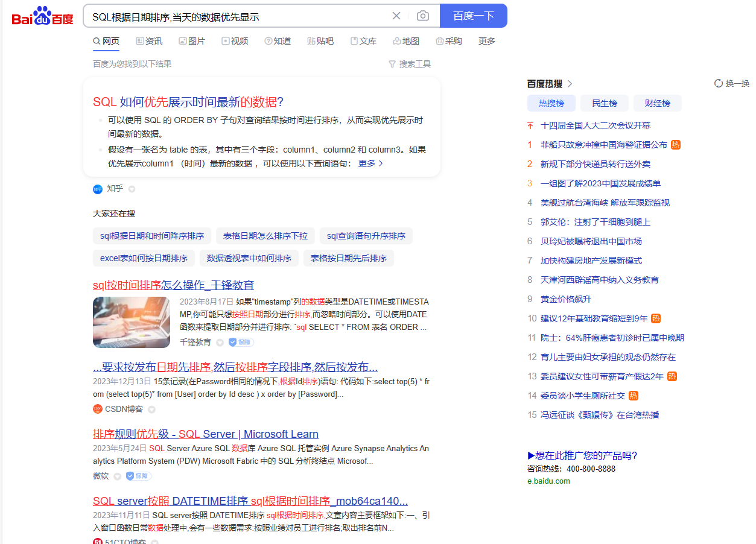Viewport: 756px width, 544px height.
Task: Click the 知乎 source icon
Action: click(98, 189)
